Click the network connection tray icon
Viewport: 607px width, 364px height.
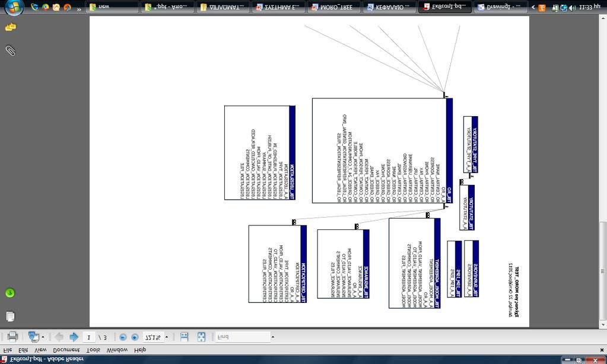click(564, 7)
